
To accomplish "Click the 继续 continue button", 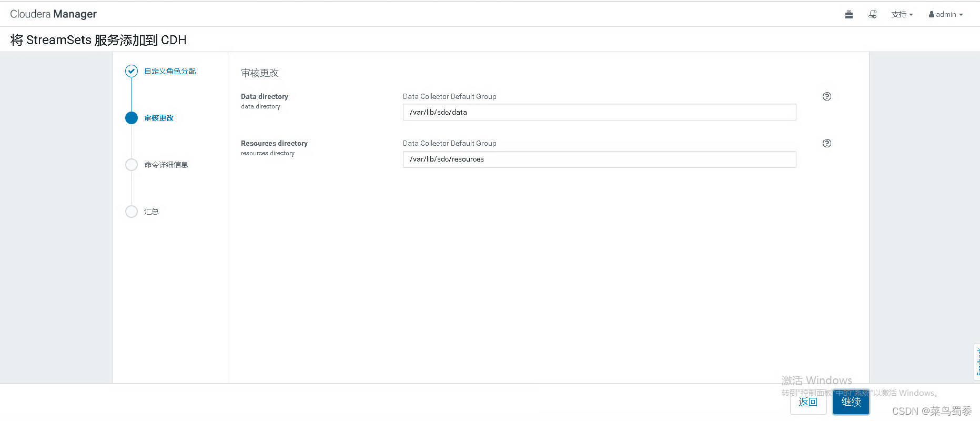I will tap(851, 402).
